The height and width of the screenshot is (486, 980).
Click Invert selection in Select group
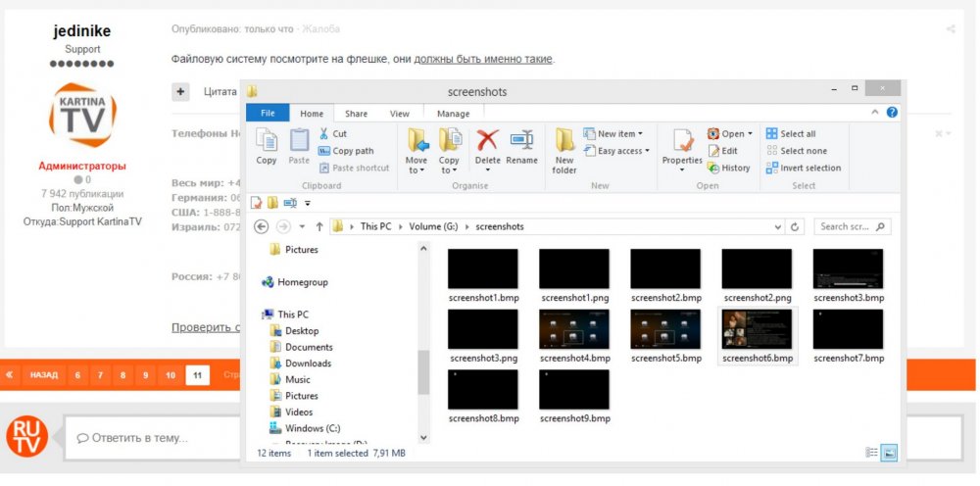(x=803, y=168)
